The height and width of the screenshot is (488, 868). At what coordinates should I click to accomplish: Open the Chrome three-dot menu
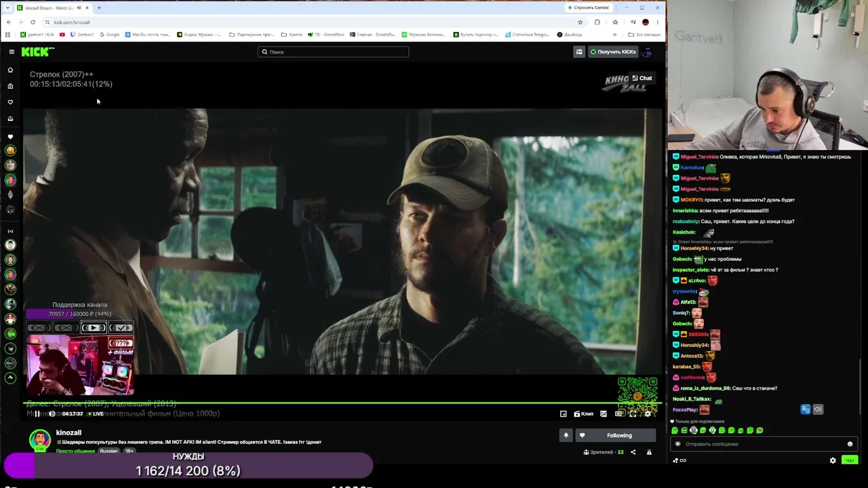pyautogui.click(x=657, y=22)
